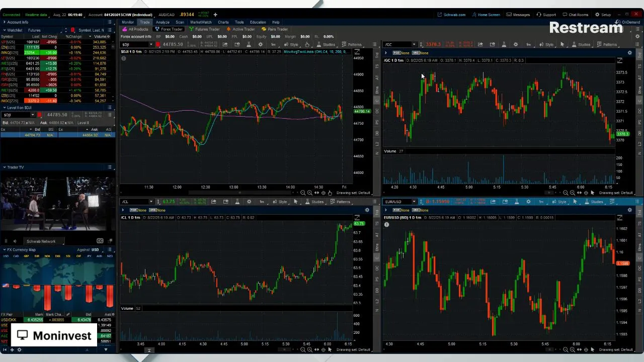Open the Support headset option
The height and width of the screenshot is (362, 644).
coord(546,15)
